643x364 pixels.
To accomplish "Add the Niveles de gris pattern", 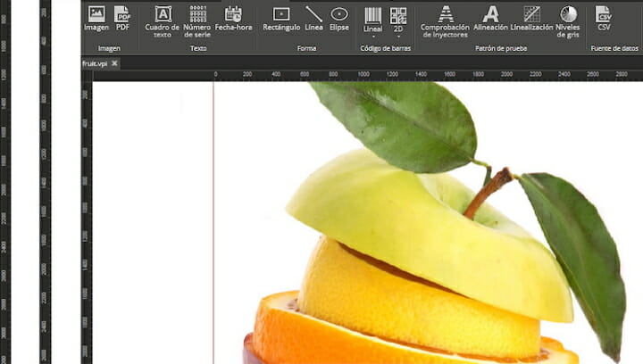I will (x=568, y=21).
